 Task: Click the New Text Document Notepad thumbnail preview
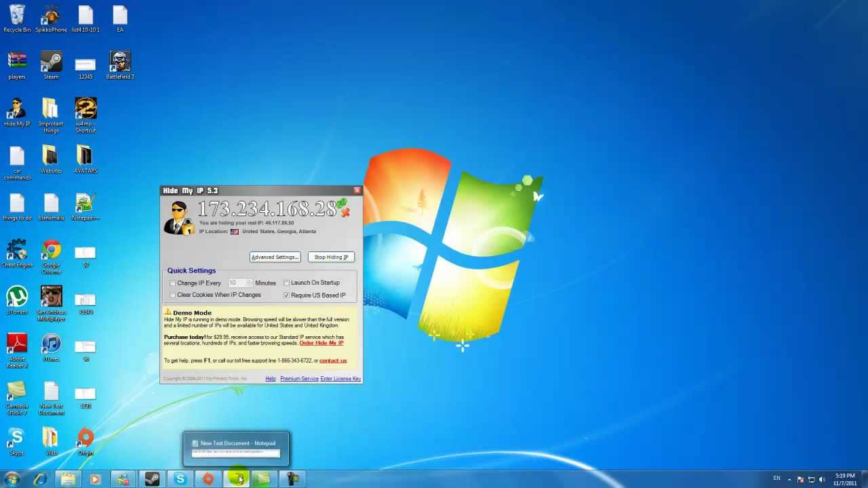pyautogui.click(x=236, y=449)
